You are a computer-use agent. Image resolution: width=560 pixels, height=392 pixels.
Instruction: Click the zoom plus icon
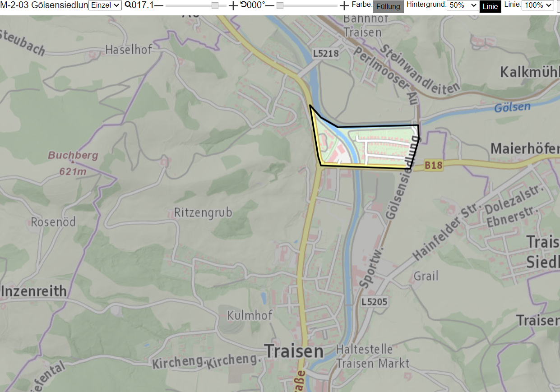click(x=233, y=5)
